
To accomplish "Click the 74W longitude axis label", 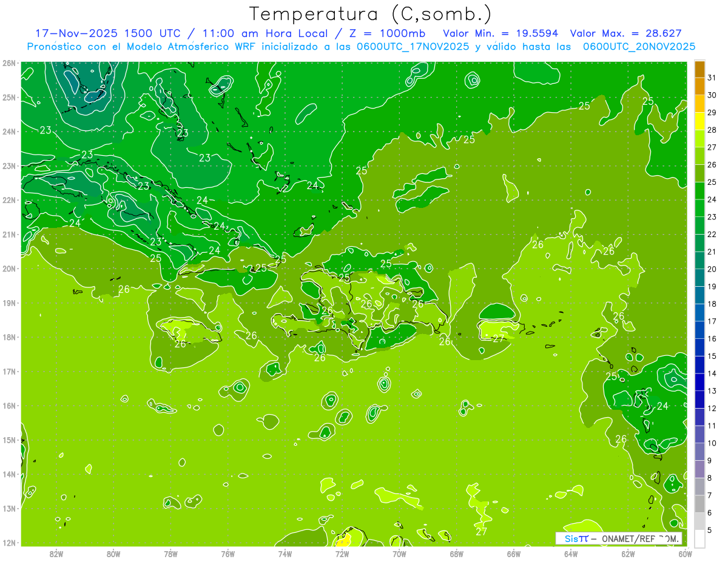I will point(285,554).
